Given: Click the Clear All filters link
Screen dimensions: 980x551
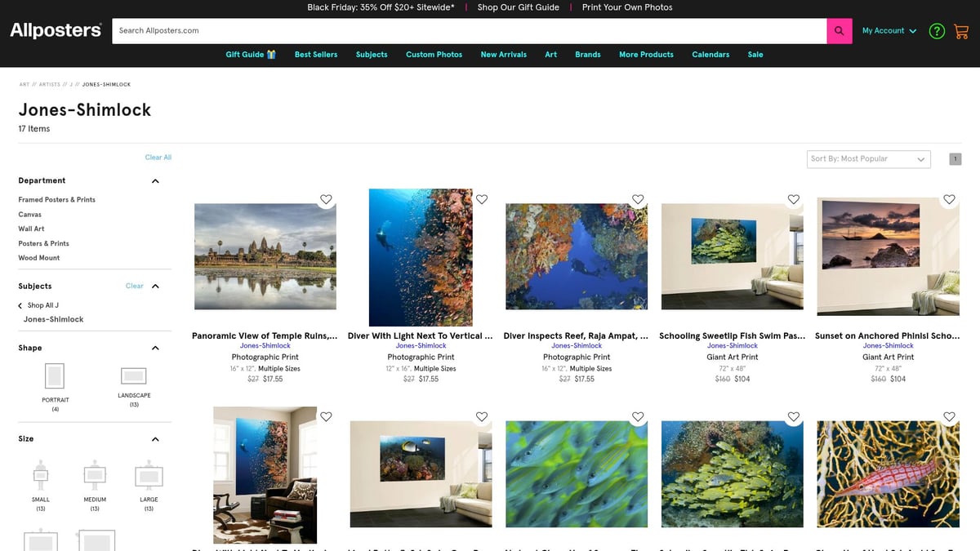Looking at the screenshot, I should pyautogui.click(x=158, y=158).
